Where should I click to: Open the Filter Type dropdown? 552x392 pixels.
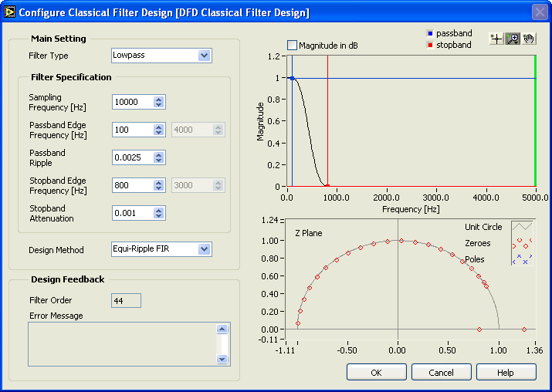tap(204, 56)
